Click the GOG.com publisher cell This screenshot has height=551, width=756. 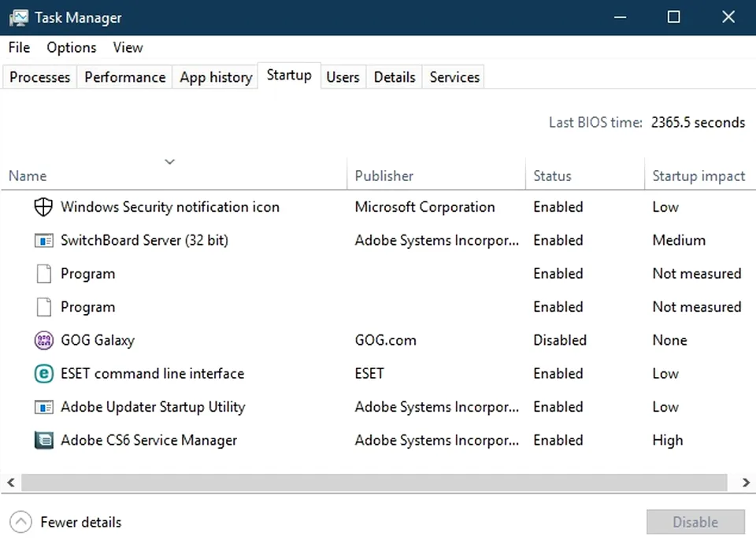point(385,340)
